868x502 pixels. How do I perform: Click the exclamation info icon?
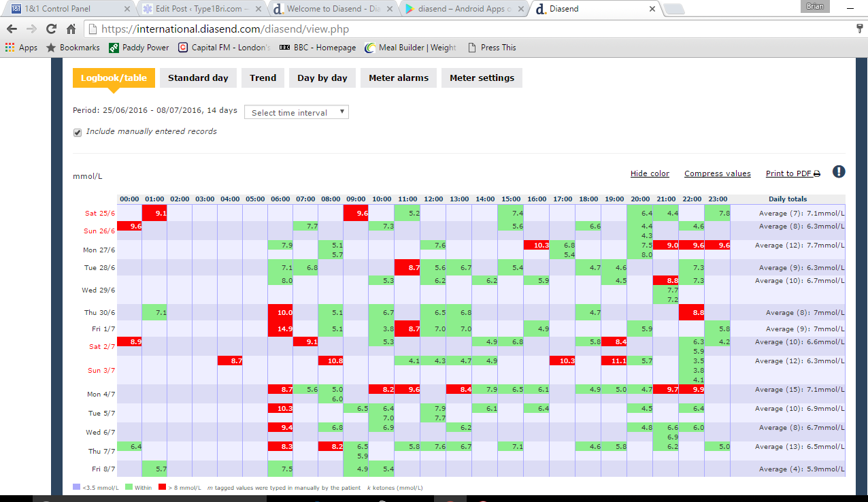[x=839, y=172]
